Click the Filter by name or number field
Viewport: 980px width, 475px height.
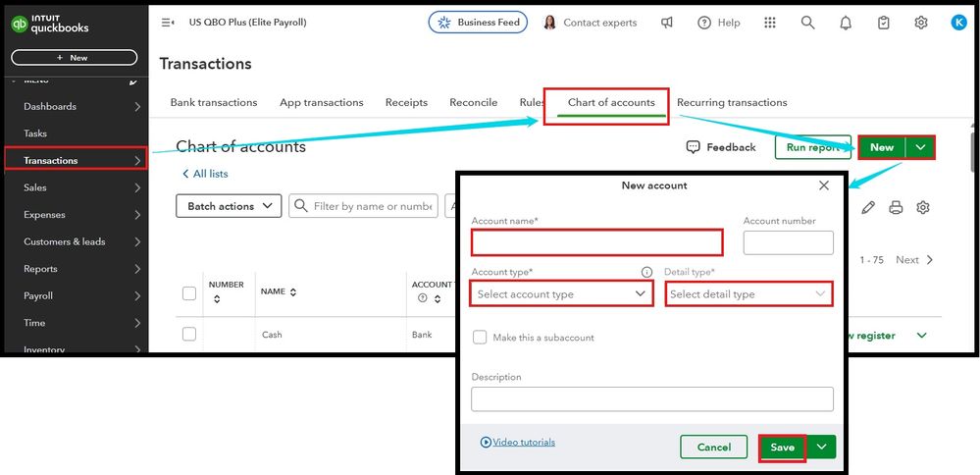pos(363,206)
